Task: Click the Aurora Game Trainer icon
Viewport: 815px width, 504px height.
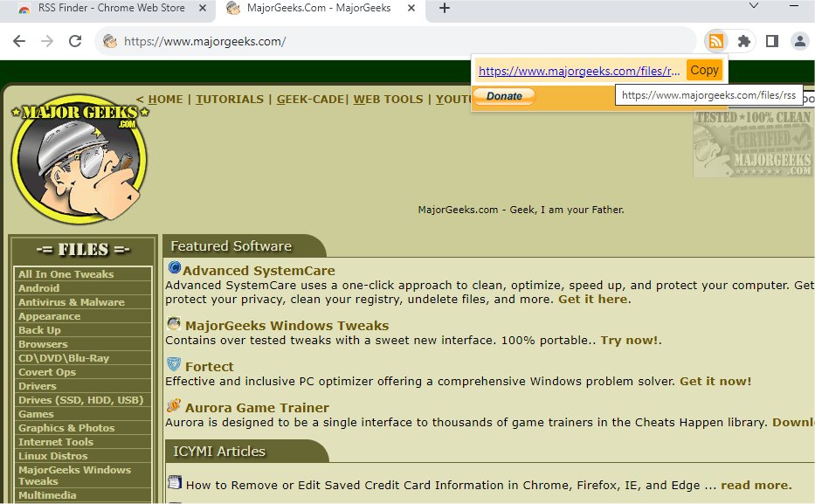Action: click(174, 405)
